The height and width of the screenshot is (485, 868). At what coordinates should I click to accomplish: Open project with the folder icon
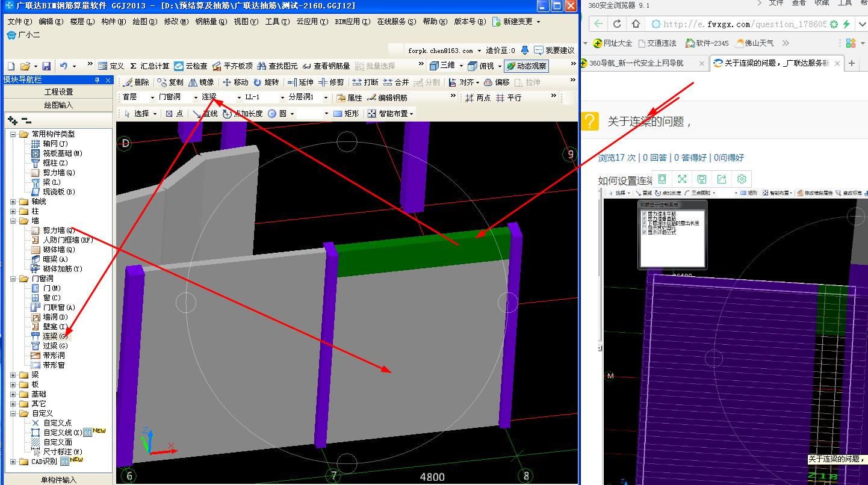[x=25, y=66]
